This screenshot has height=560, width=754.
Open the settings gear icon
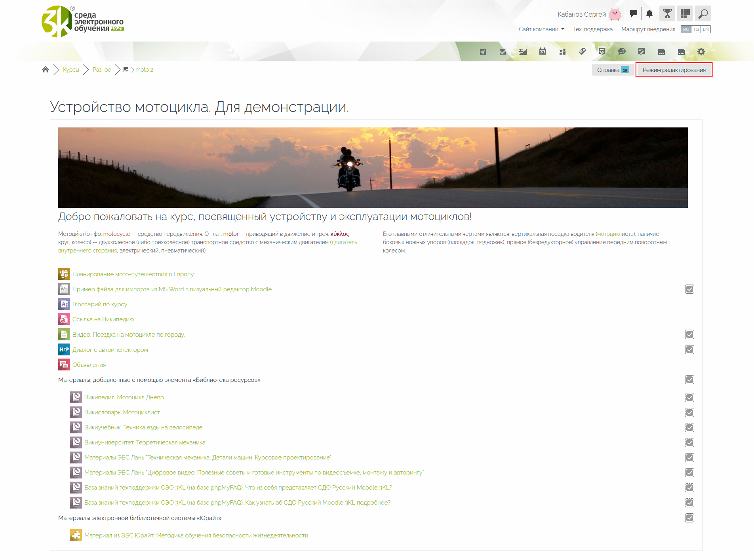pos(701,51)
